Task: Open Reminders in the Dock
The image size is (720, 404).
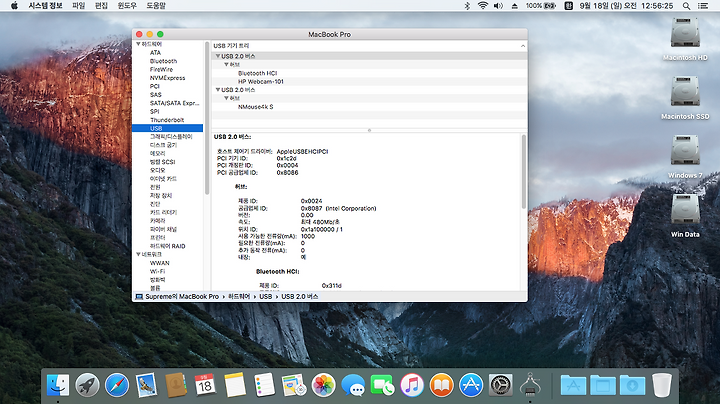Action: click(264, 385)
